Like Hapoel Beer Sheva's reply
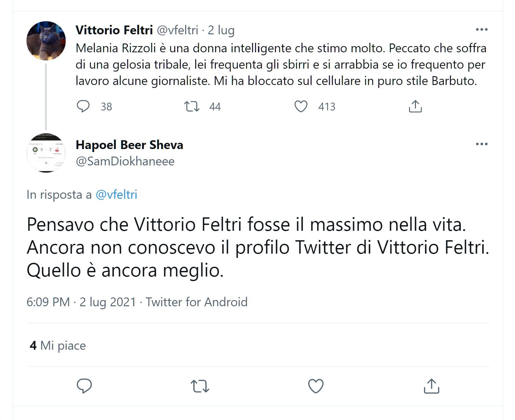The width and height of the screenshot is (515, 420). tap(316, 386)
